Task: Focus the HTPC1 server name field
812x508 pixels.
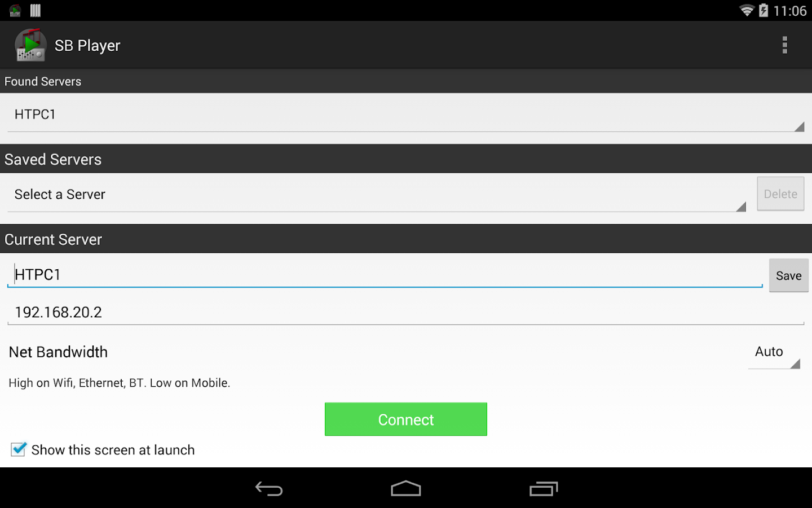Action: 385,274
